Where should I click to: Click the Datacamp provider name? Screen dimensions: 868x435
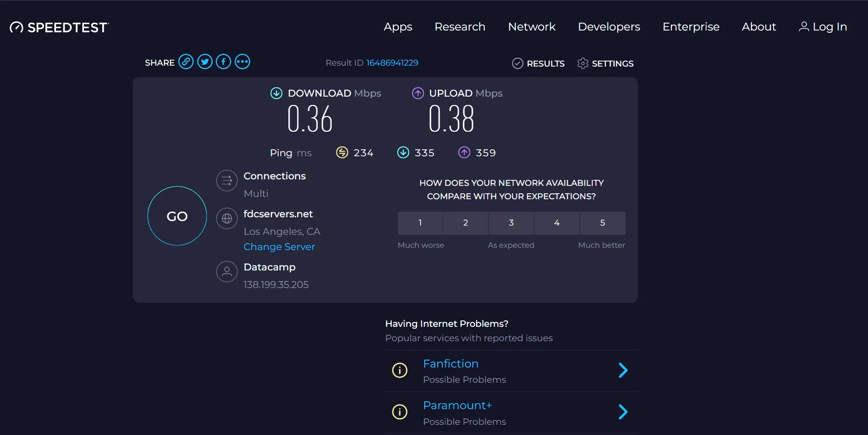tap(269, 267)
